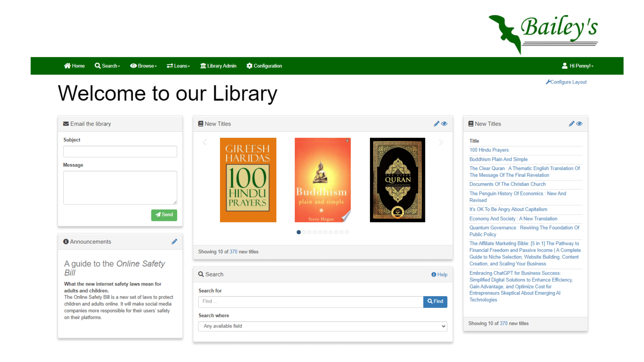Click the wrench Configure Layout icon
This screenshot has width=644, height=362.
pos(548,82)
